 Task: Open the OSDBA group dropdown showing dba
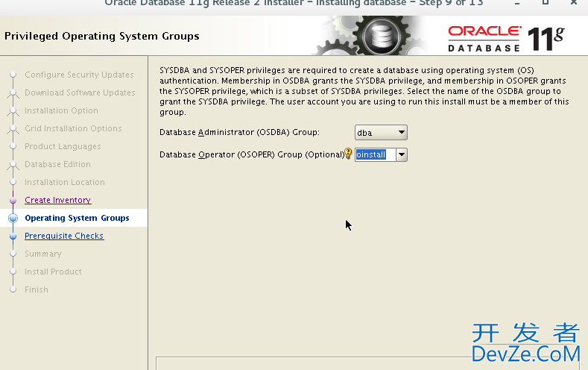[x=381, y=133]
